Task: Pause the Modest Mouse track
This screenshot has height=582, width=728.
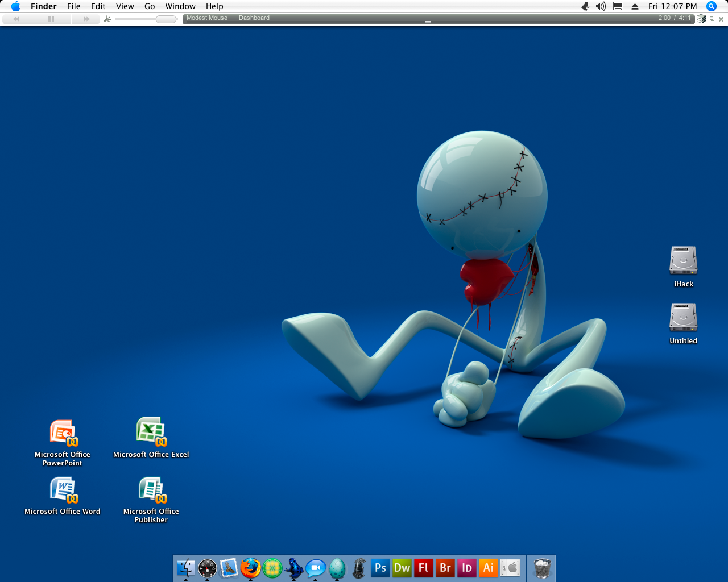Action: pos(51,19)
